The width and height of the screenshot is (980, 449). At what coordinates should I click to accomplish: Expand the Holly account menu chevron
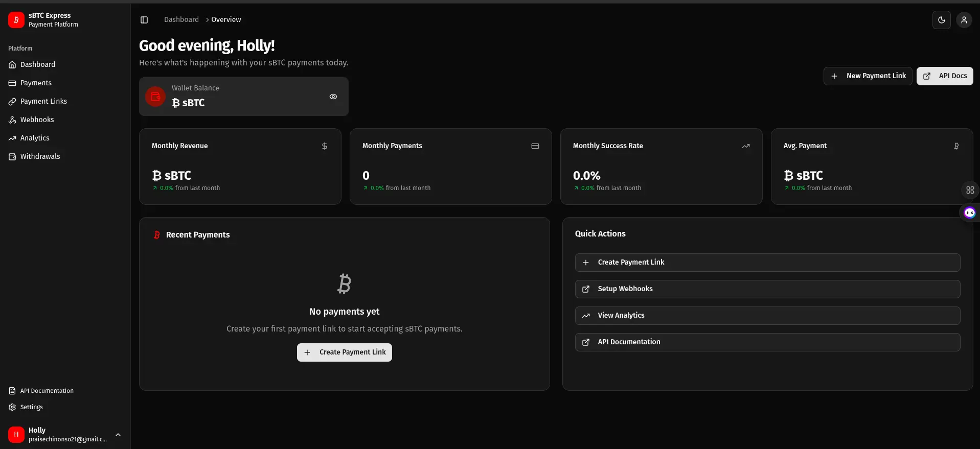[118, 435]
